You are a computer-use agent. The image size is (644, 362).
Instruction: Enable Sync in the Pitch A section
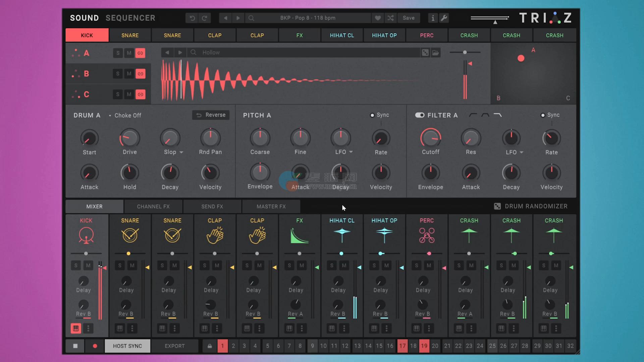372,115
